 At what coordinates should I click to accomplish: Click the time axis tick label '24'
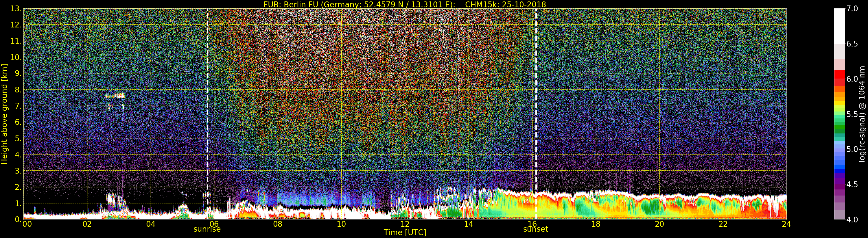(x=786, y=224)
